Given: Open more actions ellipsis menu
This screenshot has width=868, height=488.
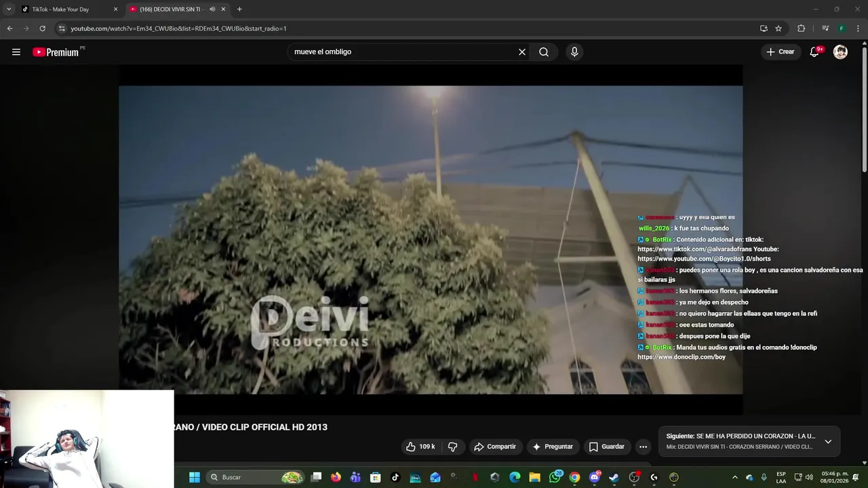Looking at the screenshot, I should [643, 447].
